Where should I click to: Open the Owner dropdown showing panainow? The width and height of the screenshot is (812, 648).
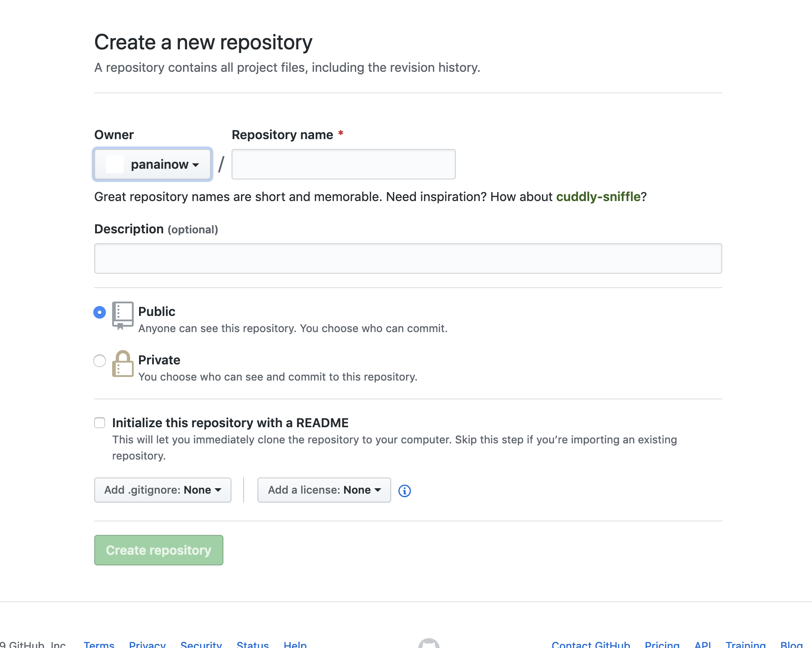153,164
